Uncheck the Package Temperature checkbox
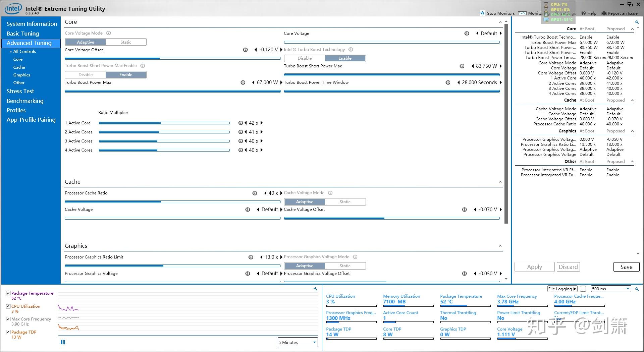The image size is (644, 352). [8, 293]
